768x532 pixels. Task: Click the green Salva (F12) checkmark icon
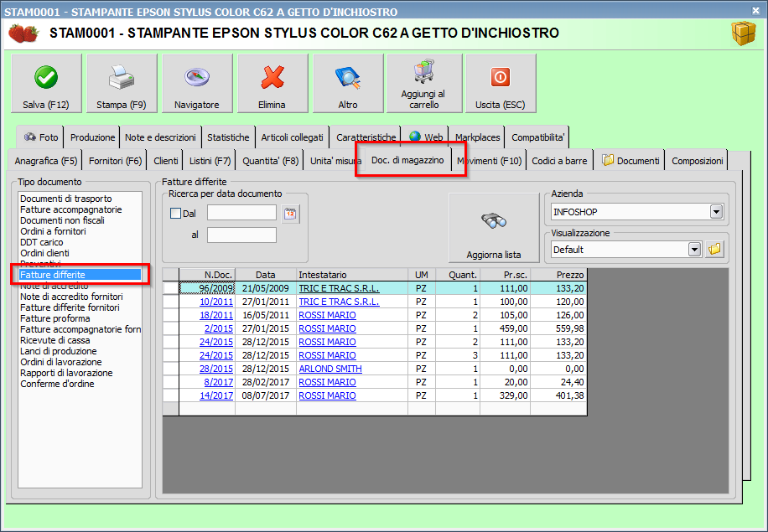[x=46, y=78]
